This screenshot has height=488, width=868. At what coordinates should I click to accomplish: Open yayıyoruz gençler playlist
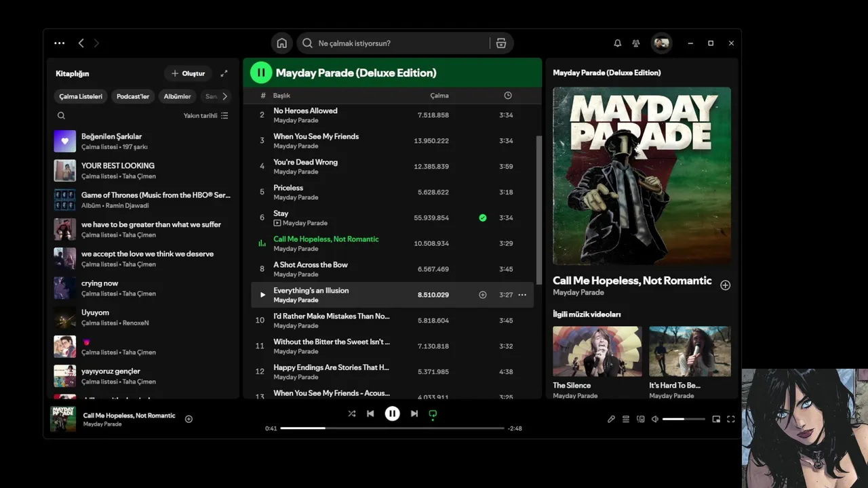pos(144,375)
